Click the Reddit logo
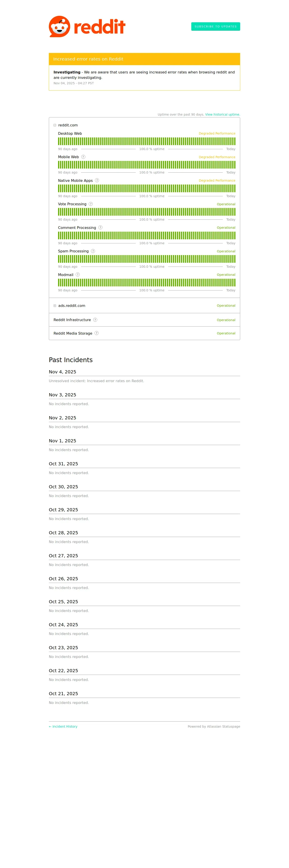The width and height of the screenshot is (289, 868). [87, 26]
